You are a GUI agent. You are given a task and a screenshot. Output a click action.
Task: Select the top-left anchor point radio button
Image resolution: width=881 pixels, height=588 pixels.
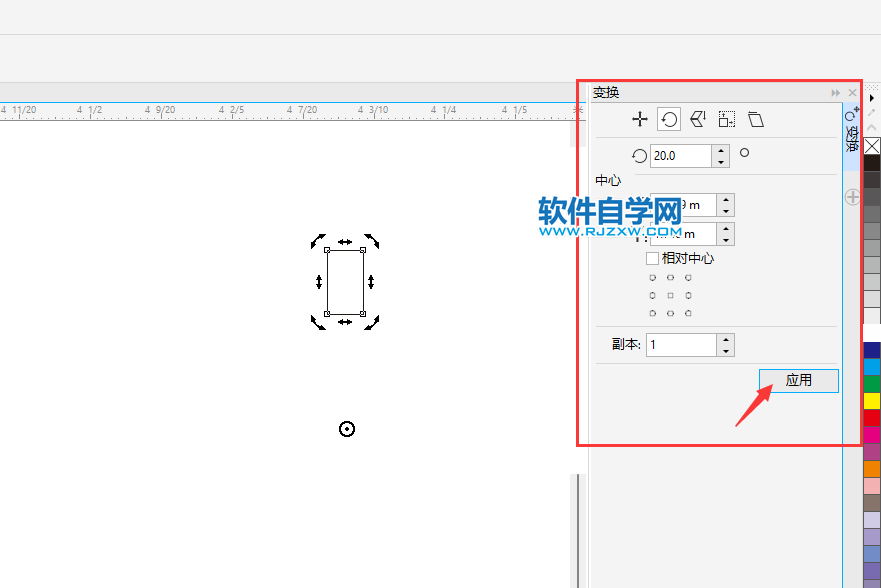(653, 277)
